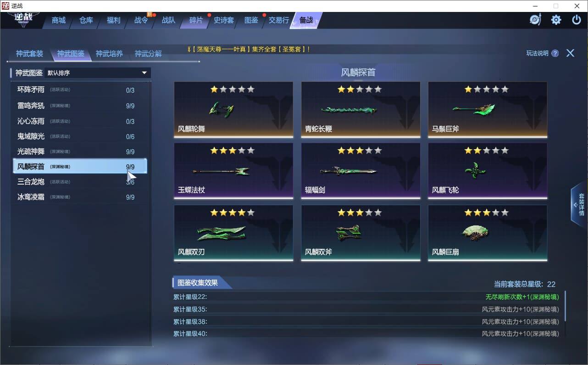Screen dimensions: 588x365
Task: Click the 累计星级35 effect row
Action: click(366, 309)
